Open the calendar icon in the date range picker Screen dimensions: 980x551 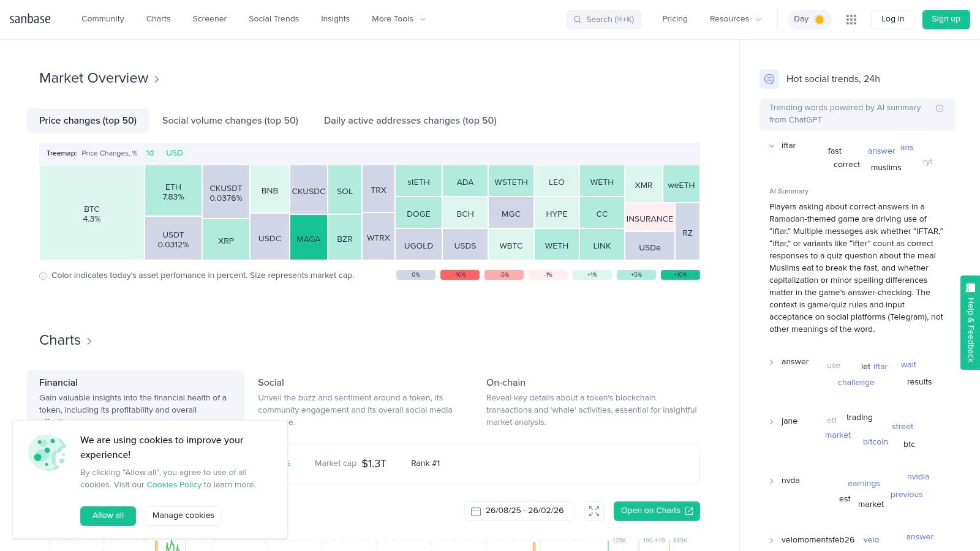tap(476, 511)
